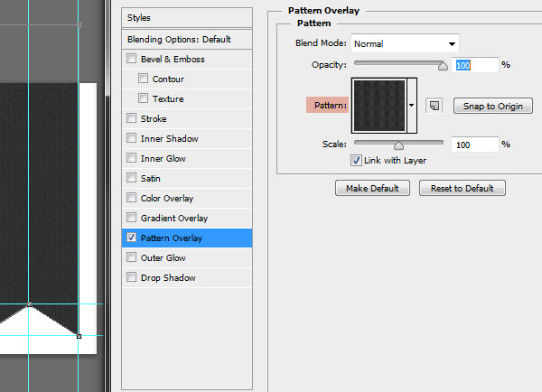Check the Gradient Overlay box

pyautogui.click(x=131, y=218)
